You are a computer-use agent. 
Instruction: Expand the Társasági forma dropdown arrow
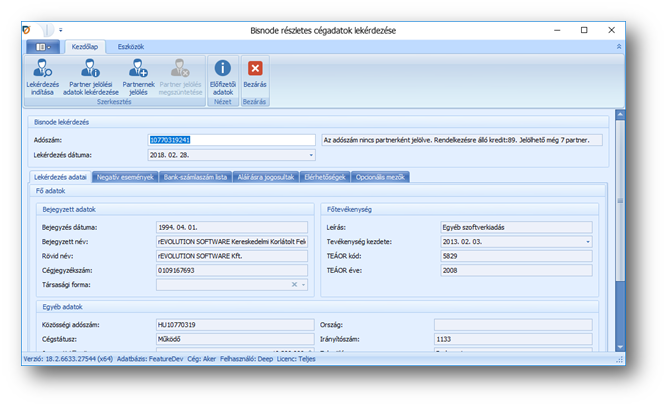click(x=304, y=285)
